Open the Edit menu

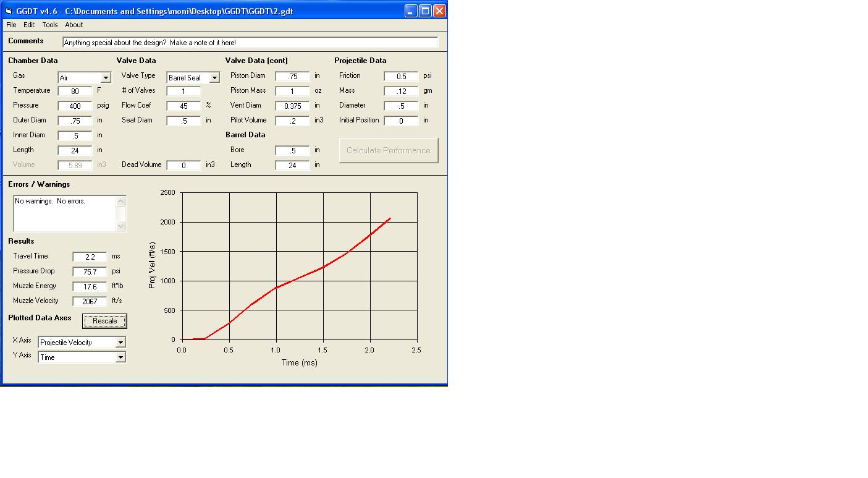click(29, 25)
